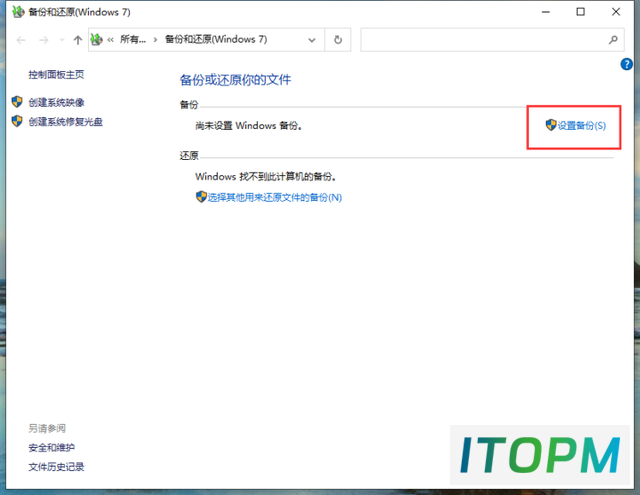The image size is (640, 495).
Task: Click the window title bar icon
Action: pyautogui.click(x=18, y=12)
